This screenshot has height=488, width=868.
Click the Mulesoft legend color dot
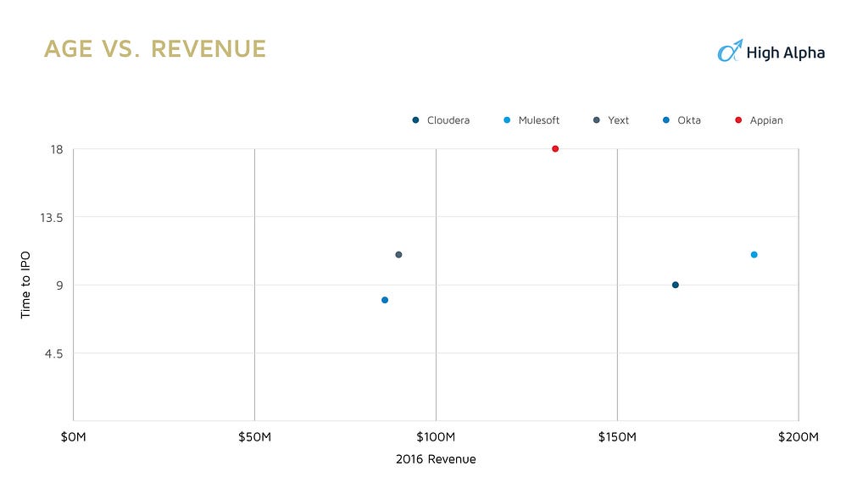click(507, 120)
